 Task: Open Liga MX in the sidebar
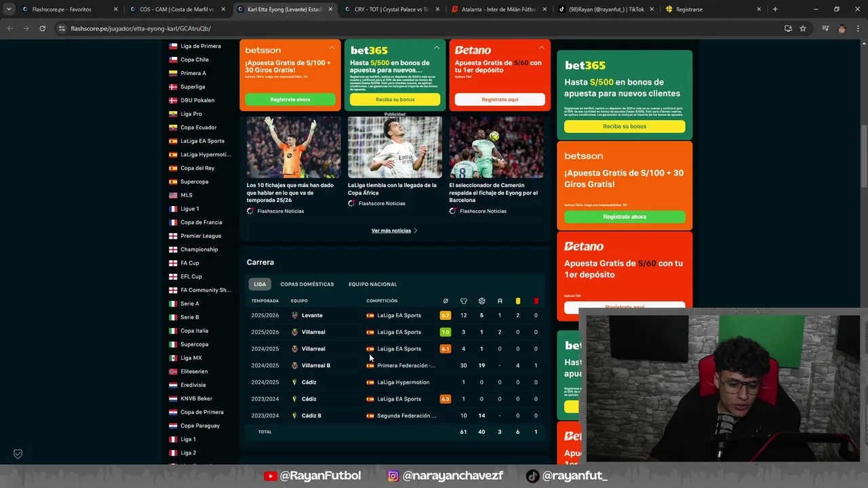click(x=191, y=358)
